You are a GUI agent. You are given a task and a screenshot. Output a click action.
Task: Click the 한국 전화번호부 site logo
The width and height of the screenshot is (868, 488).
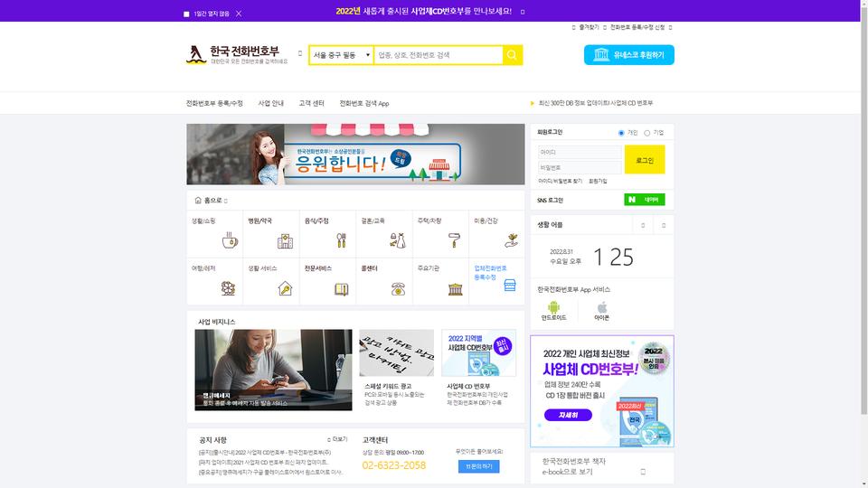tap(237, 55)
